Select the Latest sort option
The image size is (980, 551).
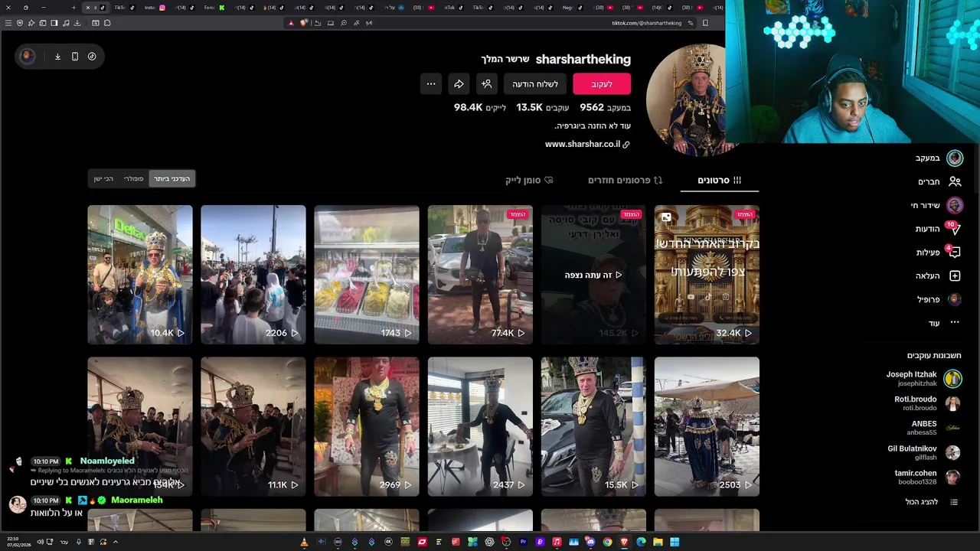[171, 179]
